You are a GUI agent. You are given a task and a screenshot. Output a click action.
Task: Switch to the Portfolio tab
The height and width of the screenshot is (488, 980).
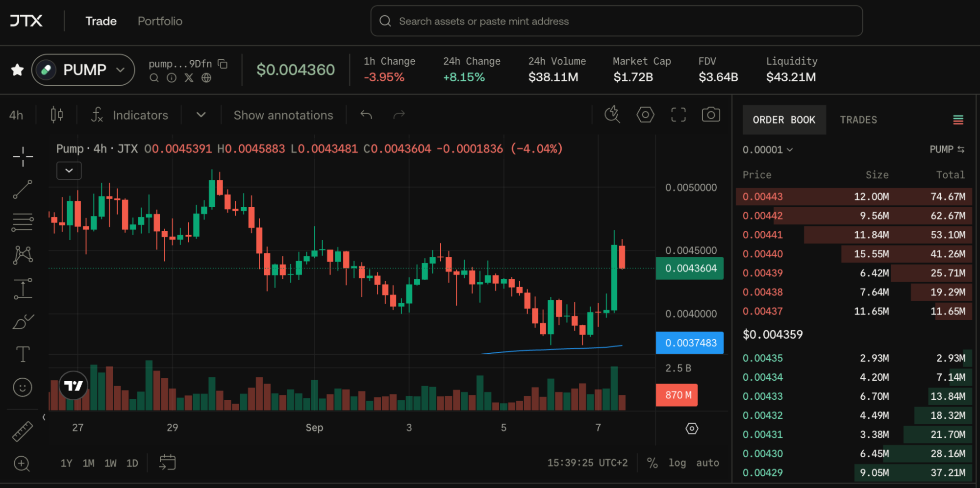coord(160,21)
